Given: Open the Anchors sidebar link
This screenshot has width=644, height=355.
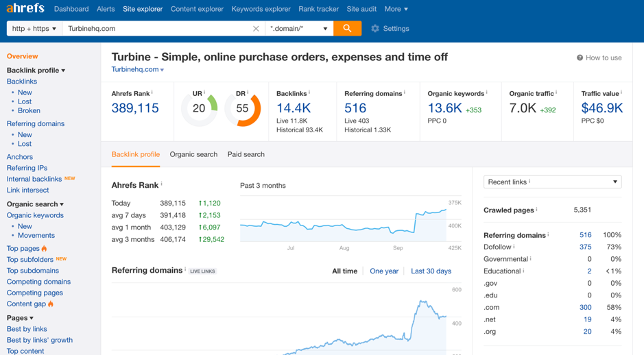Looking at the screenshot, I should 20,157.
